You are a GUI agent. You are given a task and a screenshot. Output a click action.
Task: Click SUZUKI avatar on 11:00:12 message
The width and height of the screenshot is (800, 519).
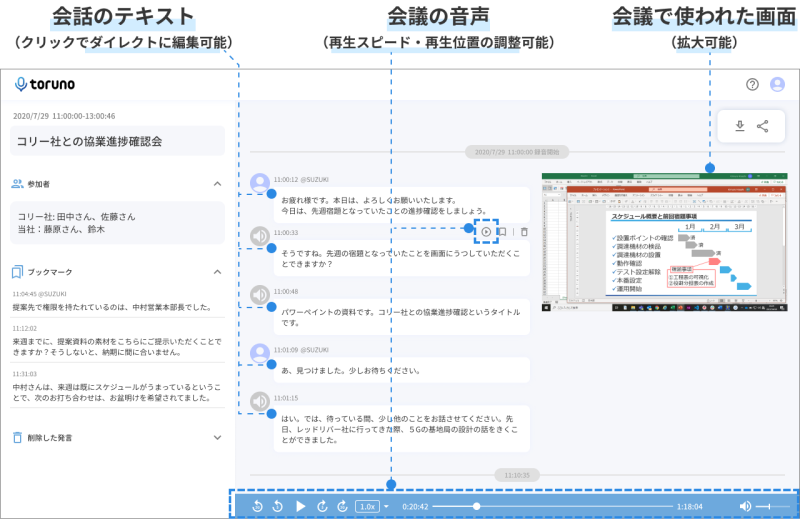coord(260,183)
